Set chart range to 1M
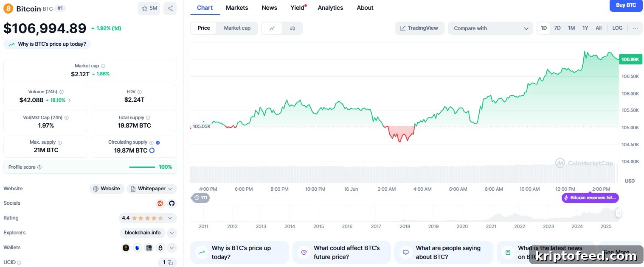 571,28
